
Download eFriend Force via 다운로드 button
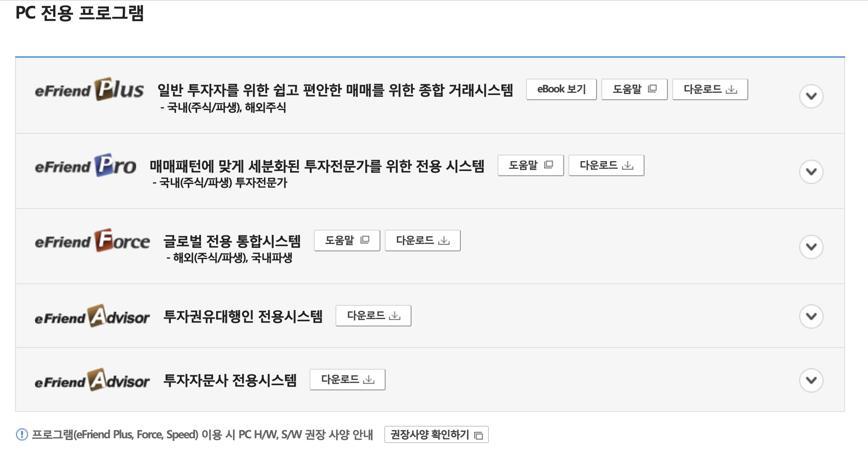coord(422,241)
